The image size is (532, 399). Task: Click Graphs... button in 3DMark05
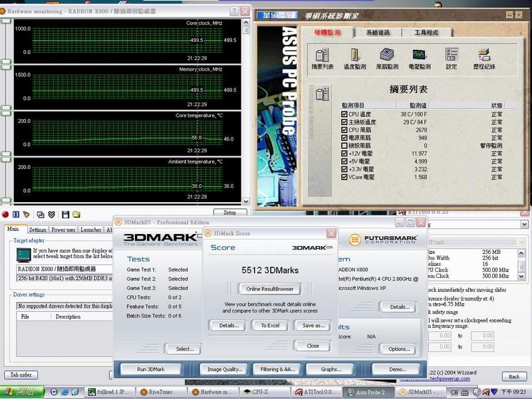(331, 369)
